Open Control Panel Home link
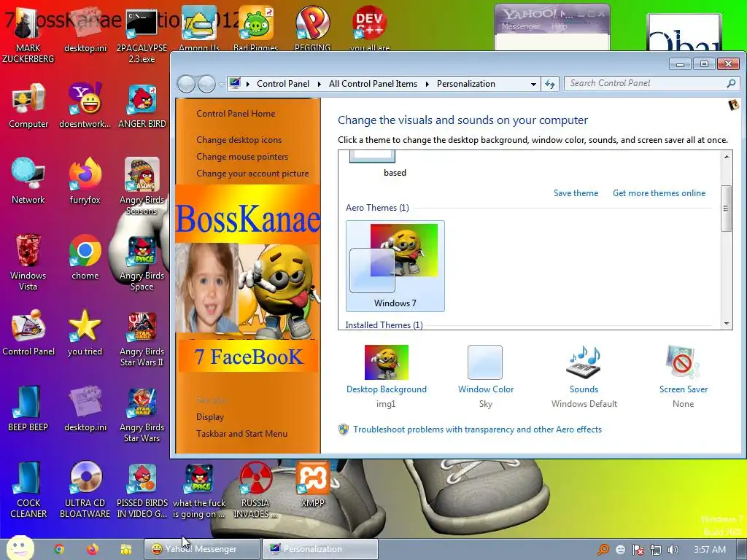This screenshot has height=560, width=747. [236, 113]
